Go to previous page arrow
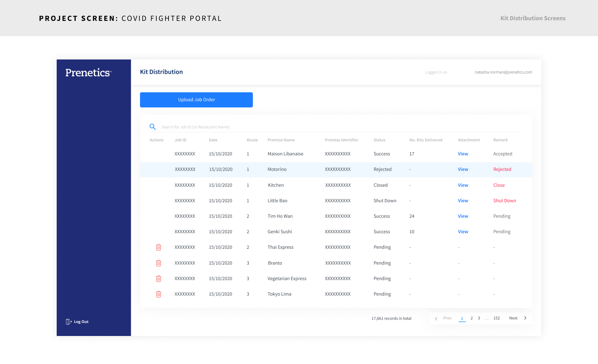 pos(436,318)
